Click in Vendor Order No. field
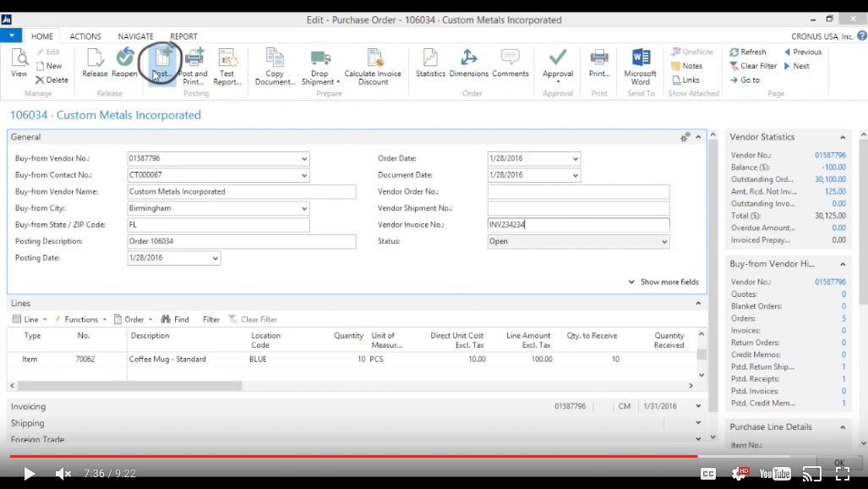 tap(578, 192)
